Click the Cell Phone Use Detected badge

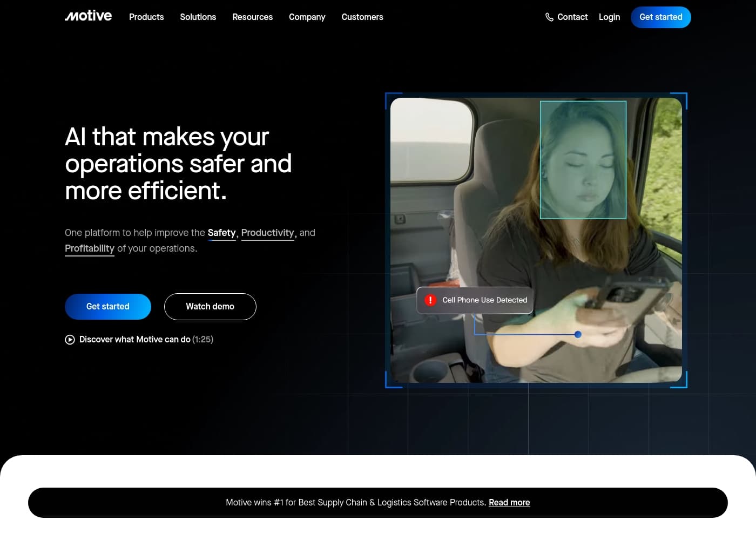pyautogui.click(x=475, y=300)
